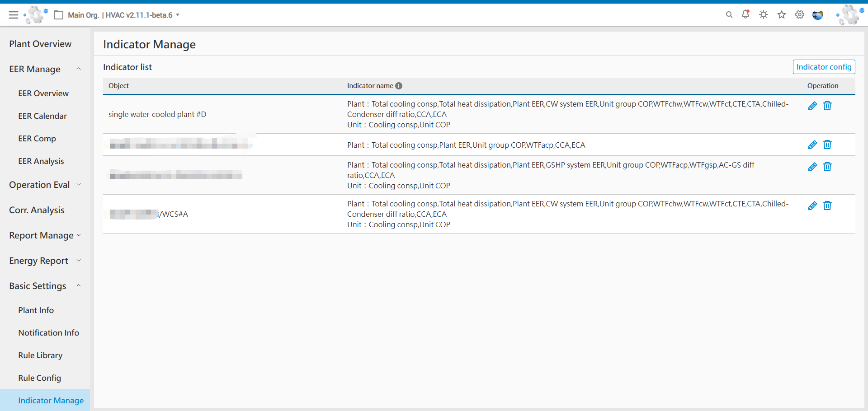
Task: Open the search icon in the top bar
Action: [729, 14]
